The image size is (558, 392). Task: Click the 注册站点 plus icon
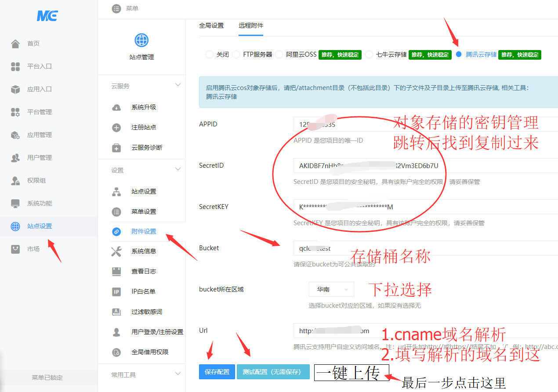(116, 127)
